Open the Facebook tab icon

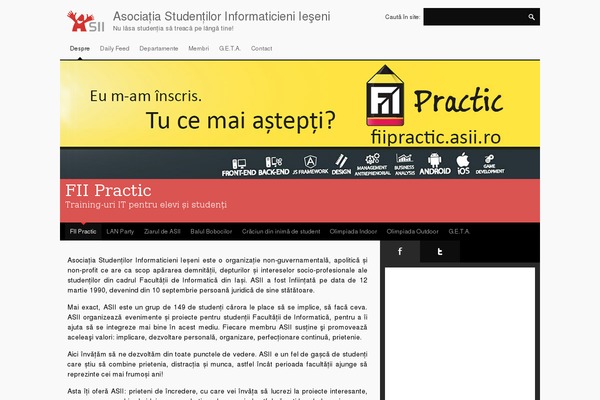(x=400, y=251)
